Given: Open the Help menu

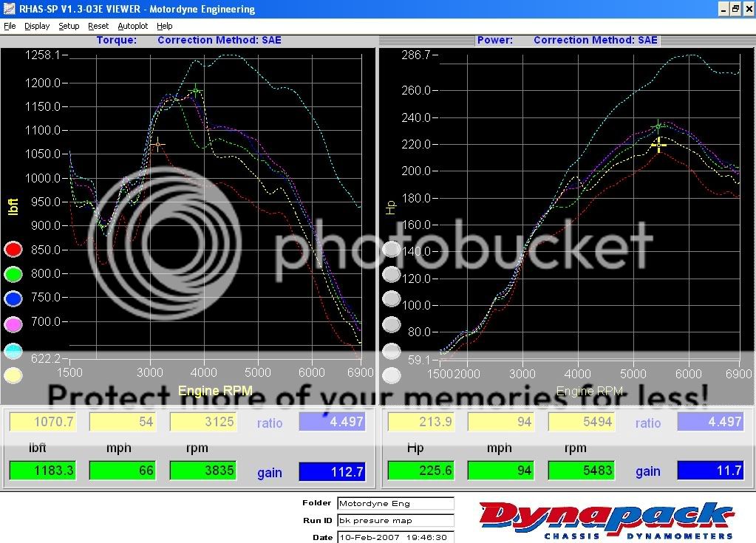Looking at the screenshot, I should (164, 26).
